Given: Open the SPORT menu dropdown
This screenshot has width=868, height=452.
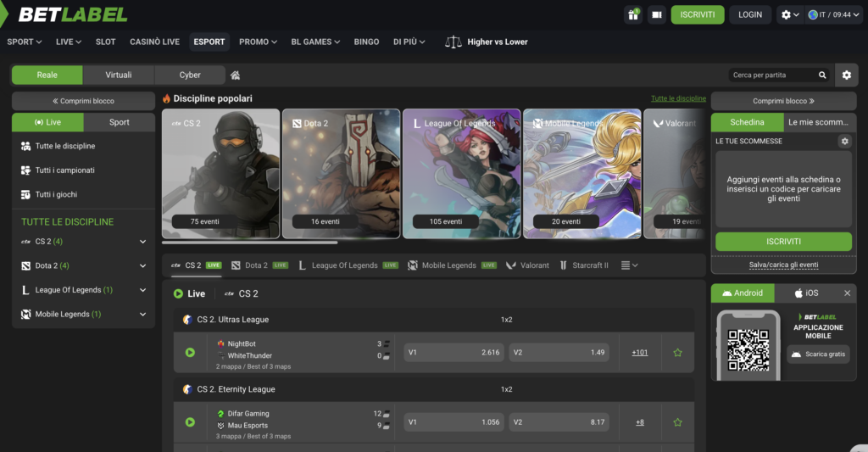Looking at the screenshot, I should tap(25, 42).
